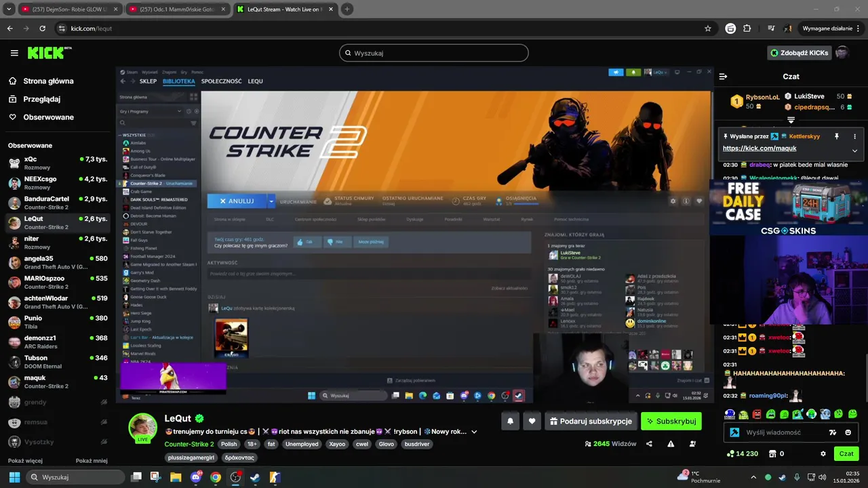Viewport: 868px width, 488px height.
Task: Bookmark this page star icon
Action: click(708, 28)
